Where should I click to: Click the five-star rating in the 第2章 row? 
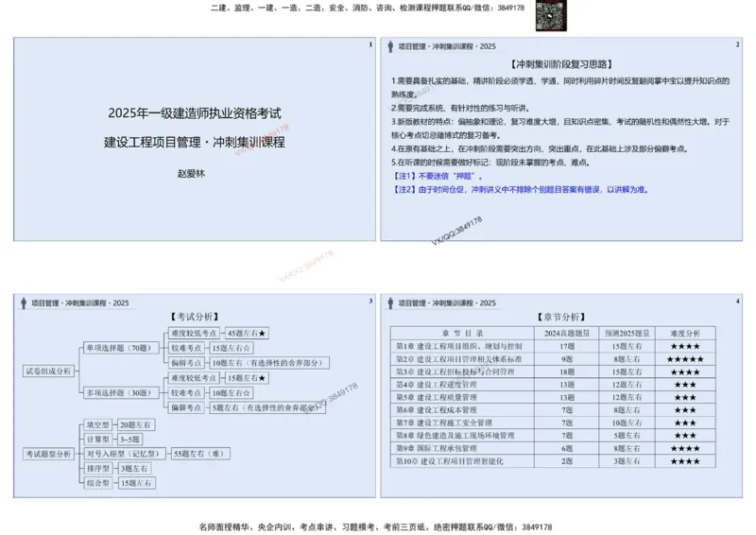(x=685, y=359)
